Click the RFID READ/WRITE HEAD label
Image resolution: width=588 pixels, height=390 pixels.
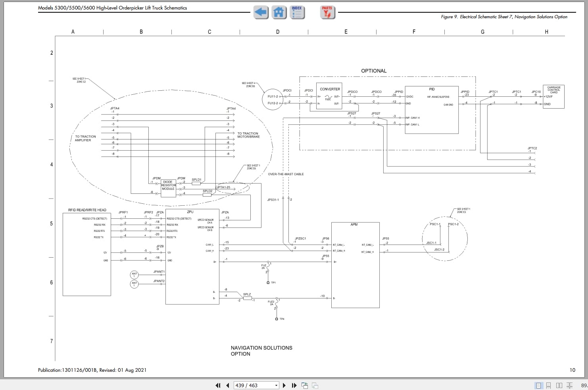(87, 210)
